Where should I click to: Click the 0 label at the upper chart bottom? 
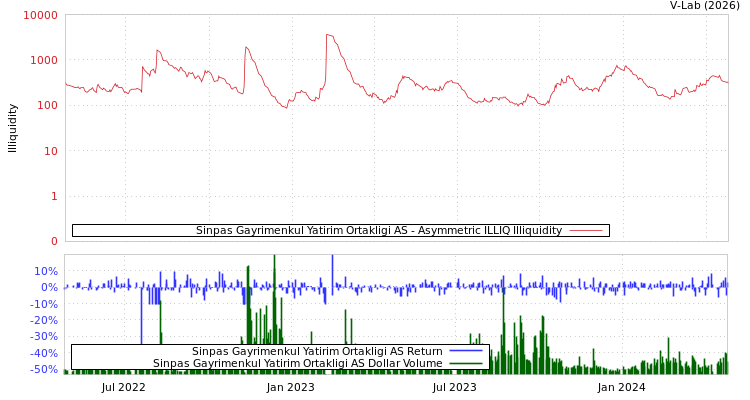coord(53,241)
